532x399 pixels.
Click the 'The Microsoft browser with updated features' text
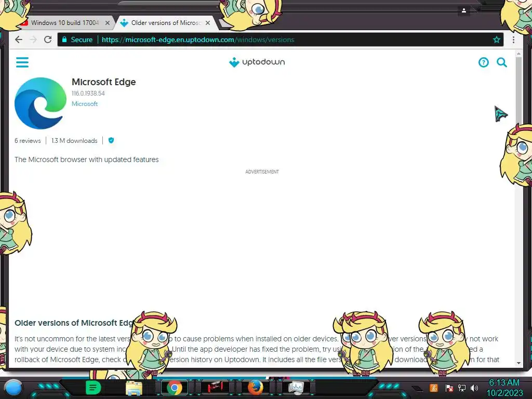coord(87,159)
